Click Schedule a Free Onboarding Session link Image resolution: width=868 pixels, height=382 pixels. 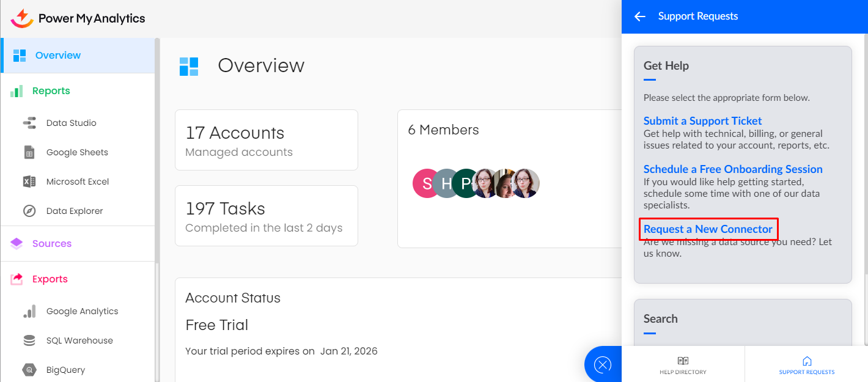click(733, 169)
